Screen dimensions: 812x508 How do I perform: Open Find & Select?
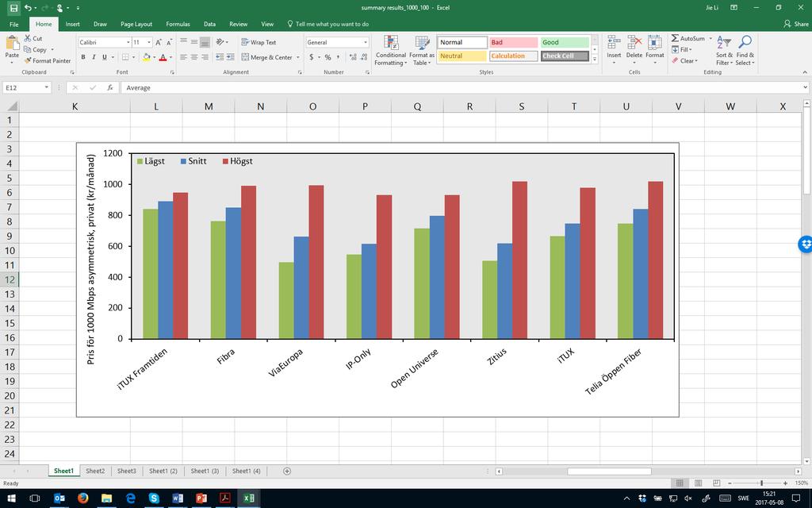(x=745, y=50)
